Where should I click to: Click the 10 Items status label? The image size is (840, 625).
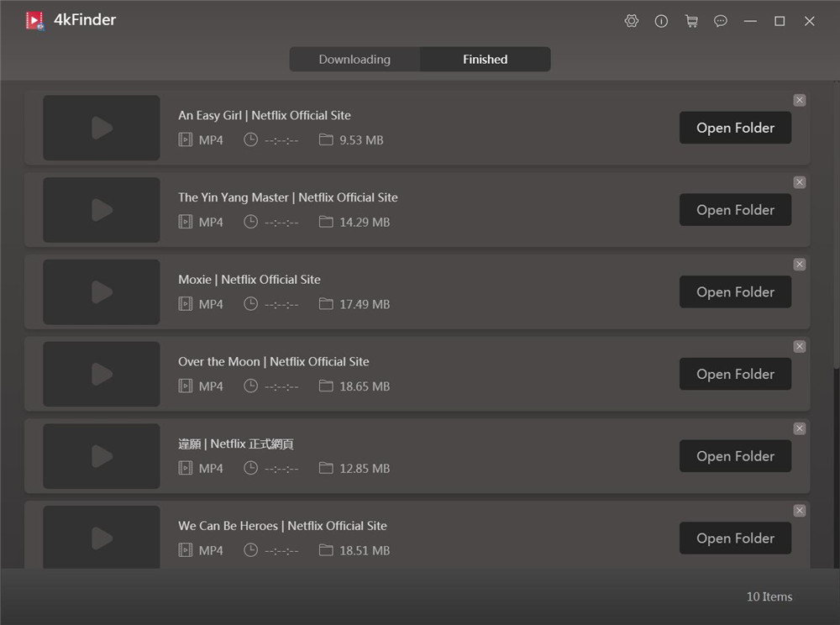pos(769,596)
